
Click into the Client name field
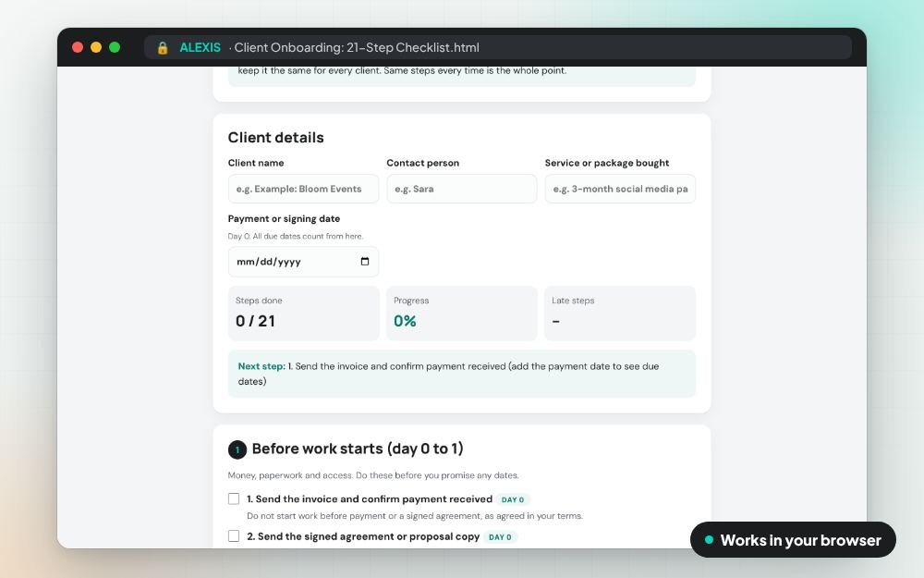click(303, 189)
